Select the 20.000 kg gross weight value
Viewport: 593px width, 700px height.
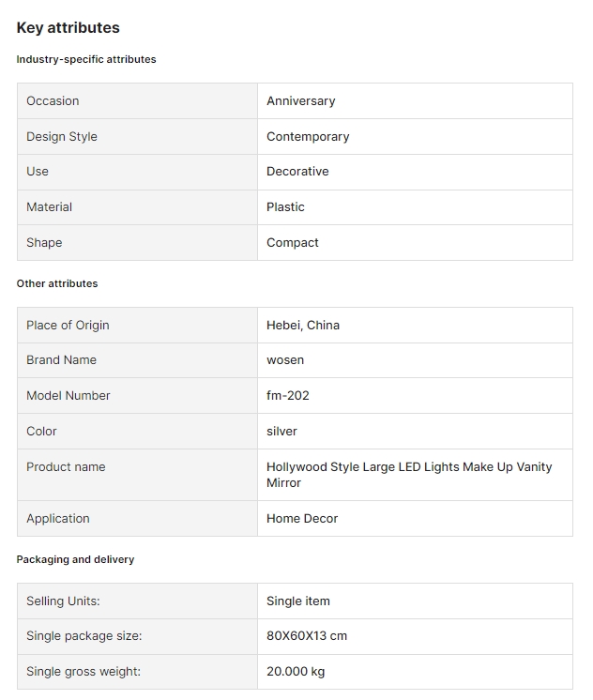[x=296, y=672]
